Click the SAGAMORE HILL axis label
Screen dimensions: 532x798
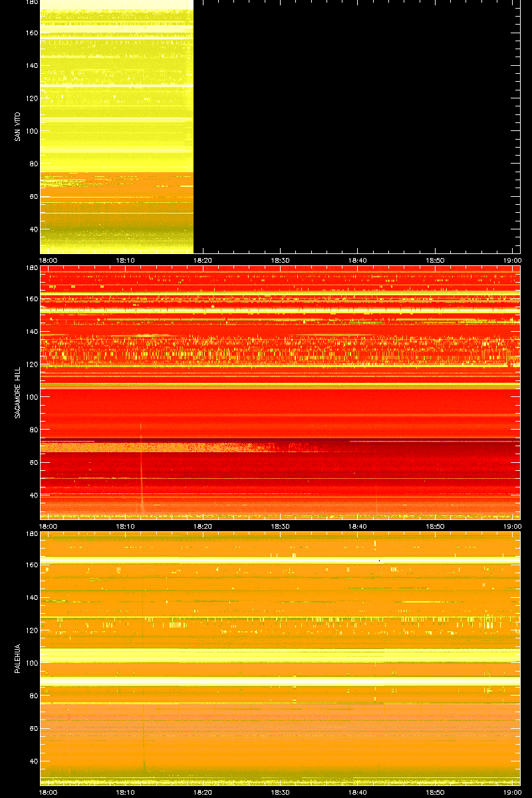(17, 392)
